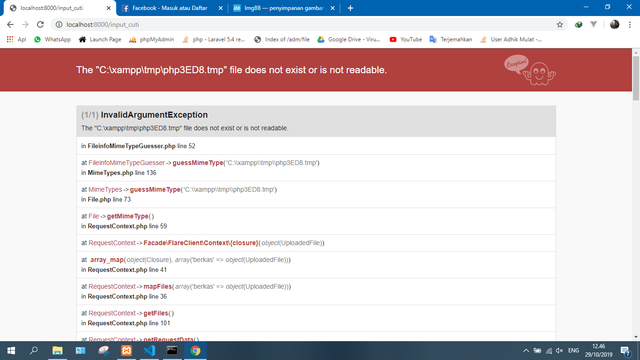
Task: Close the Img88 tab
Action: 332,8
